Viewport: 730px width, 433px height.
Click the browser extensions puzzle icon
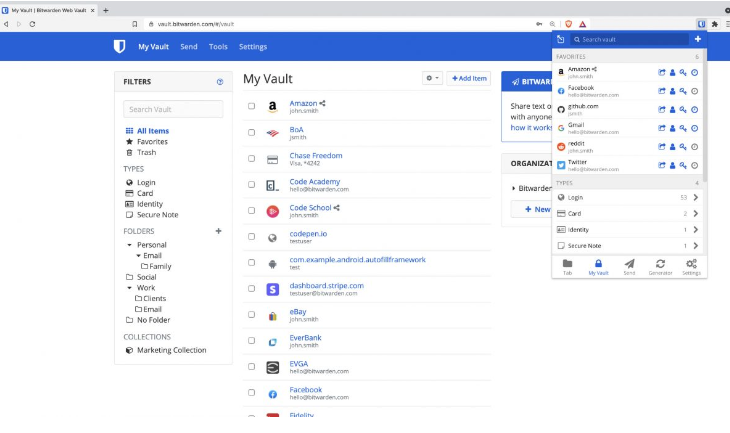tap(715, 24)
